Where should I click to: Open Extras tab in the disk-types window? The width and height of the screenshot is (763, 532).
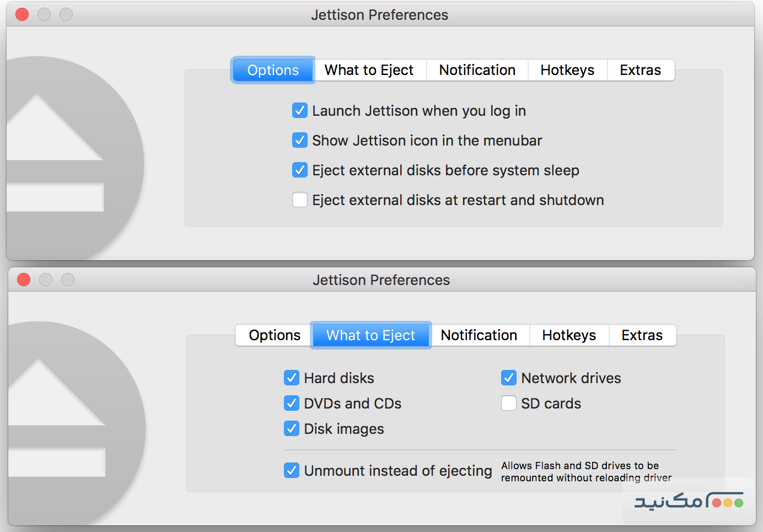click(x=642, y=335)
